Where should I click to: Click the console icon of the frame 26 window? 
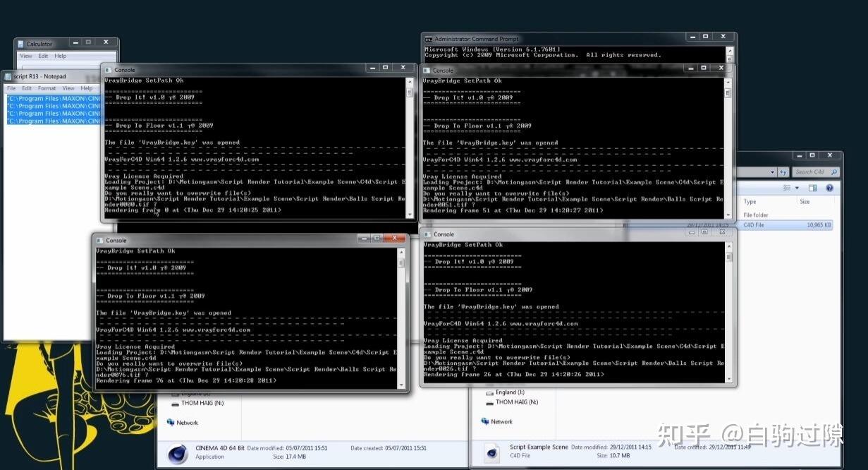[x=428, y=234]
